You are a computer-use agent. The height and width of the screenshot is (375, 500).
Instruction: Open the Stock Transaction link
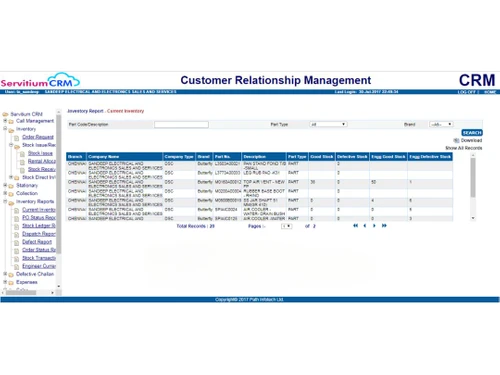tap(39, 258)
